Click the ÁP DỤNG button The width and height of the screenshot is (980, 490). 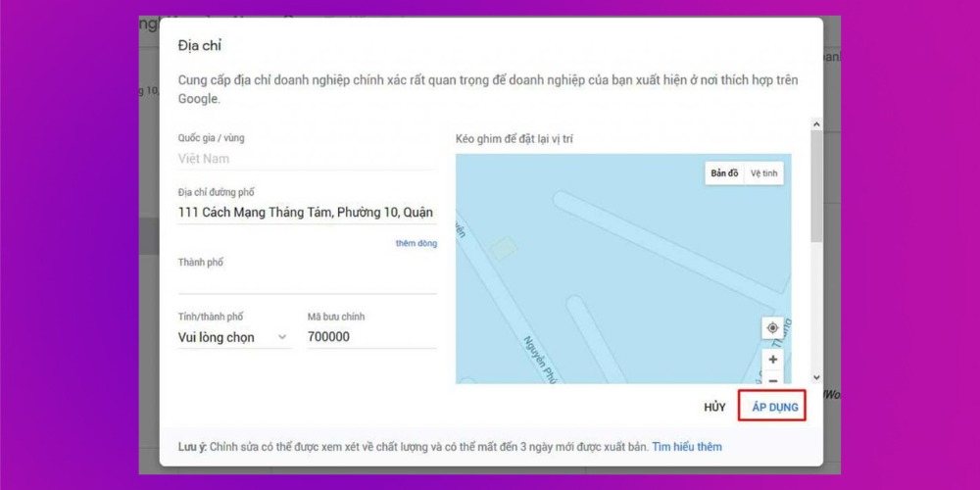click(773, 407)
